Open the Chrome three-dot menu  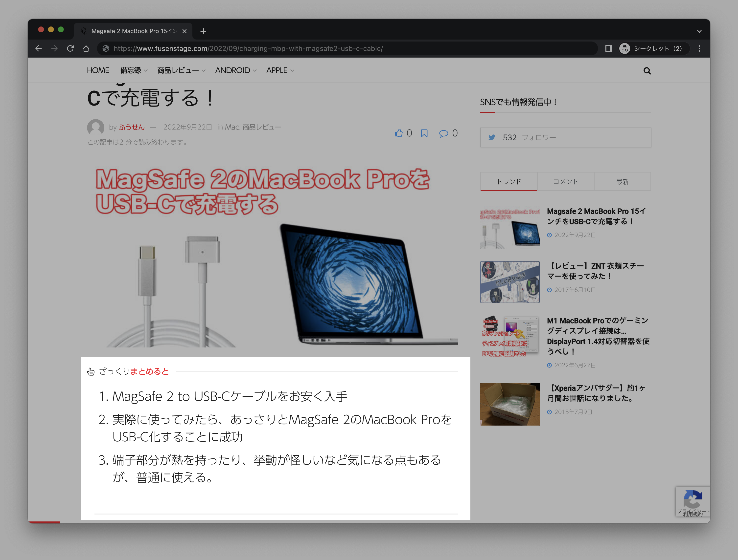(699, 49)
